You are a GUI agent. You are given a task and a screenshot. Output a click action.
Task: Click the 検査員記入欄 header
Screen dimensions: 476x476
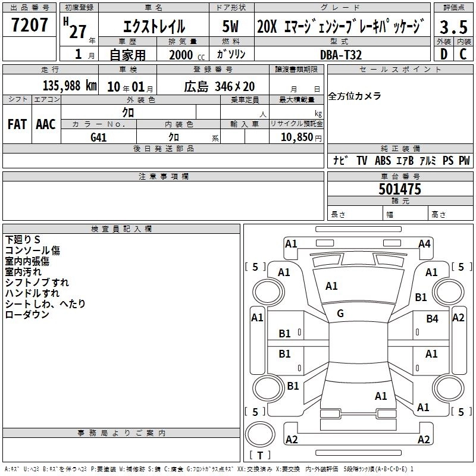coord(121,229)
